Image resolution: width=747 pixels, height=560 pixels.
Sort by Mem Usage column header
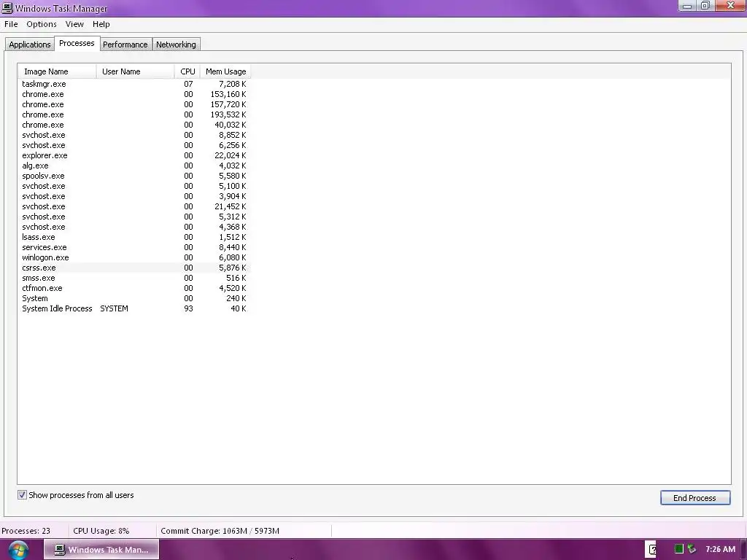pos(225,71)
